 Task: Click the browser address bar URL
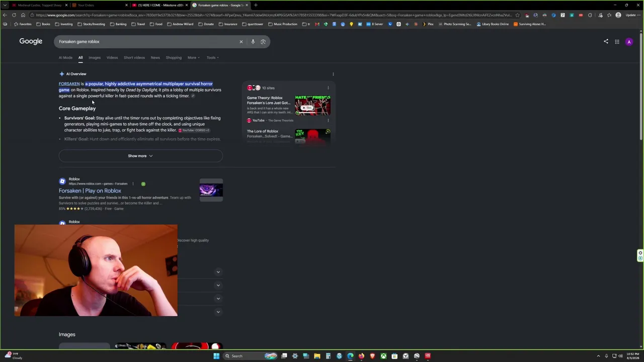272,15
